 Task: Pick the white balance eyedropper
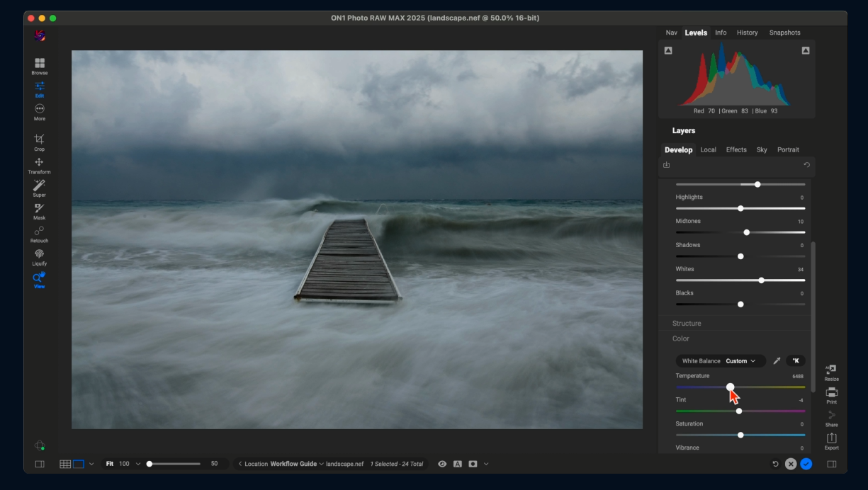pos(777,361)
